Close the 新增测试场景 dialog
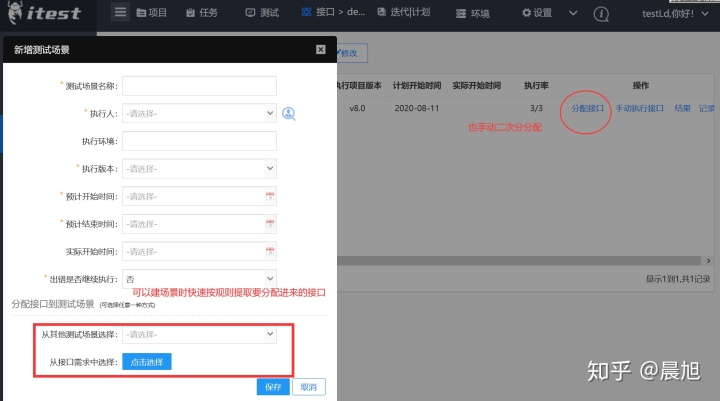Viewport: 720px width, 401px height. tap(321, 50)
